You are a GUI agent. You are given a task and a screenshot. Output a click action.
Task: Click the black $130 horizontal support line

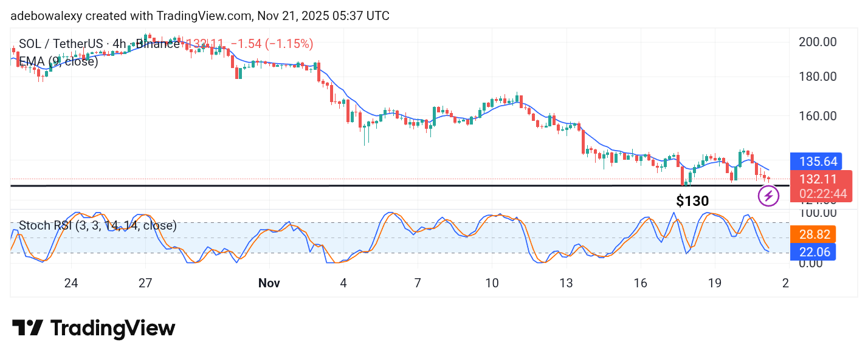[400, 185]
